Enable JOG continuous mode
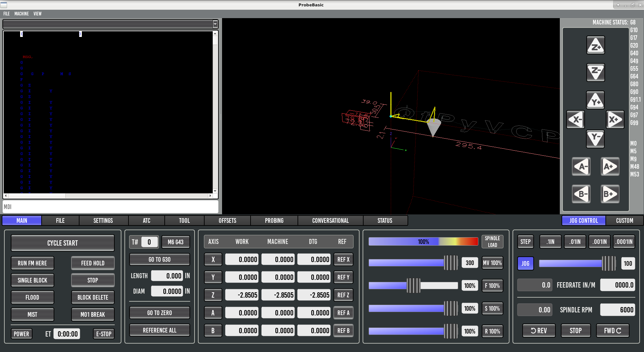 pyautogui.click(x=525, y=263)
